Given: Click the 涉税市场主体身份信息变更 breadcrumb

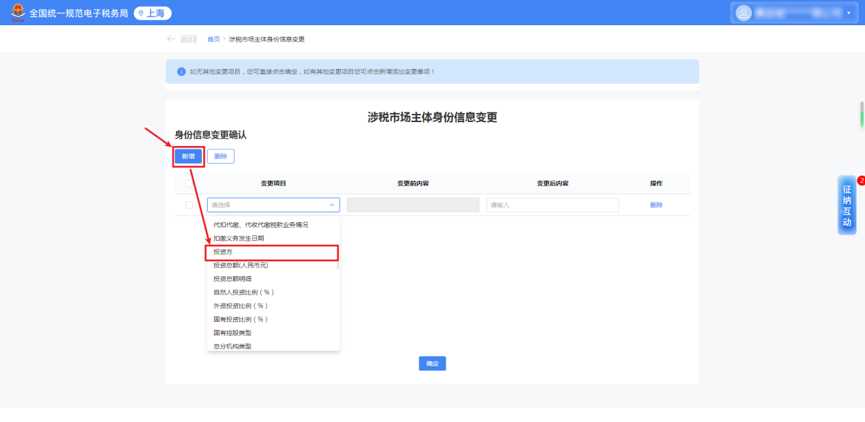Looking at the screenshot, I should coord(266,39).
